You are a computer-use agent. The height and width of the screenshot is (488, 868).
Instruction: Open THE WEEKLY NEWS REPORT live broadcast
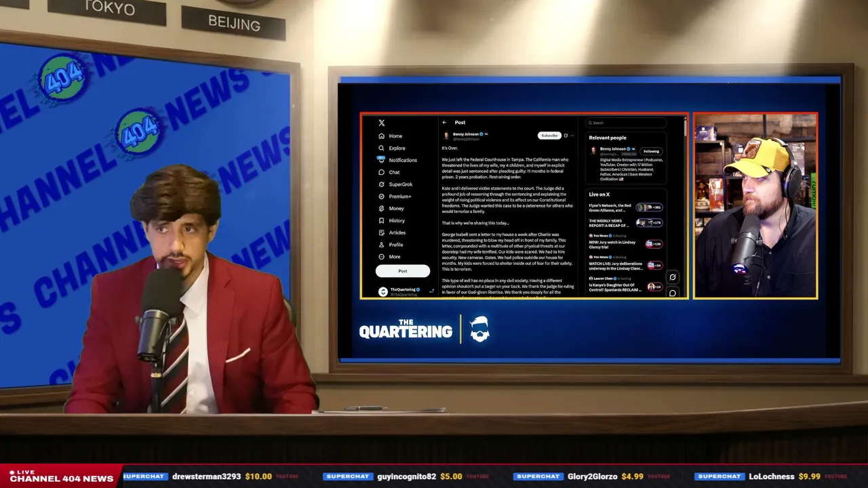(610, 223)
